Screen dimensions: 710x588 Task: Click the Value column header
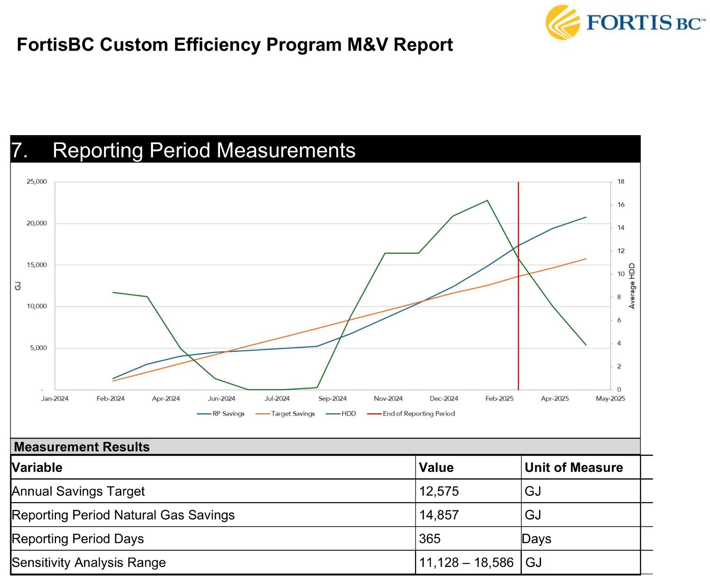pos(436,468)
